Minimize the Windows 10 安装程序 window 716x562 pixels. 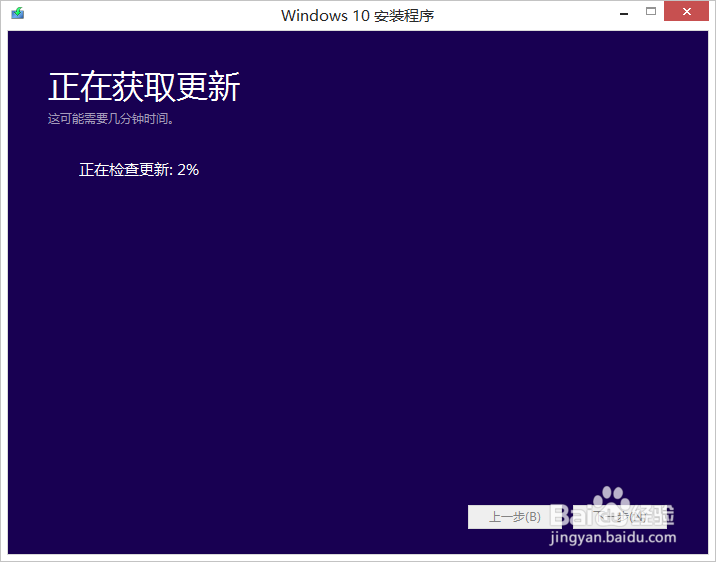[x=624, y=12]
